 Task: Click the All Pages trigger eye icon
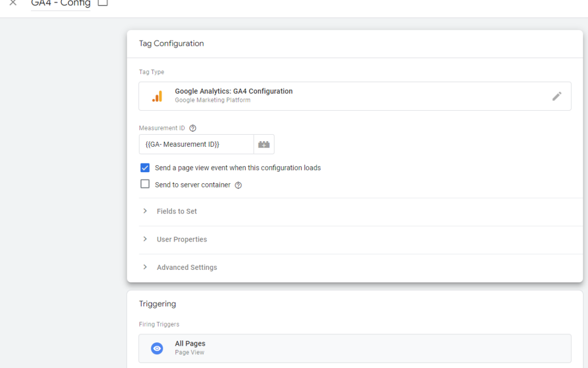tap(157, 348)
